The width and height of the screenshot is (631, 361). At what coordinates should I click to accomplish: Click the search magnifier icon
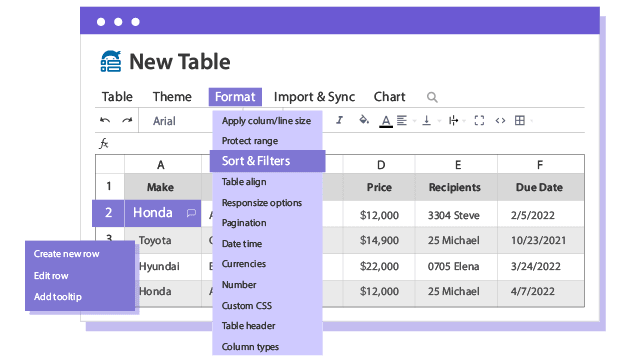tap(432, 97)
